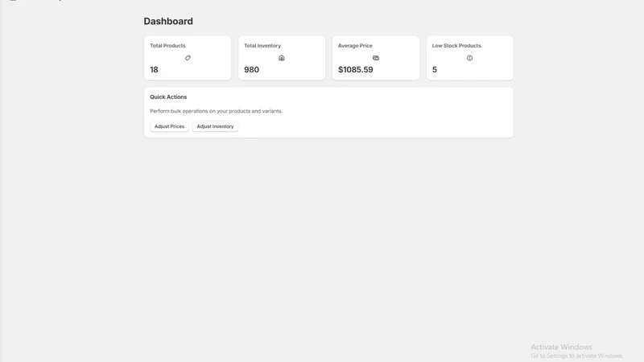Select the Average Price value $1085.59
Screen dimensions: 644x362
coord(356,70)
